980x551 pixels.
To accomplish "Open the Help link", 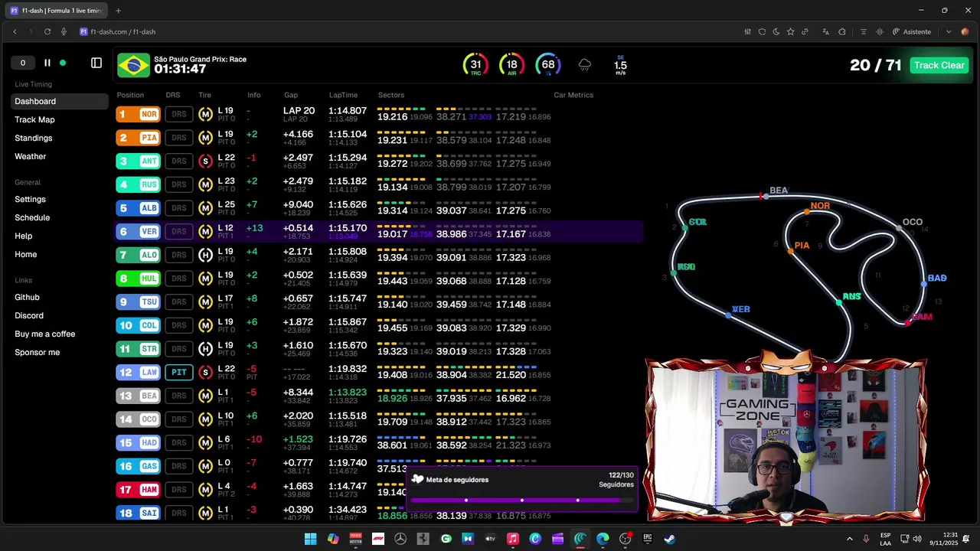I will 24,236.
